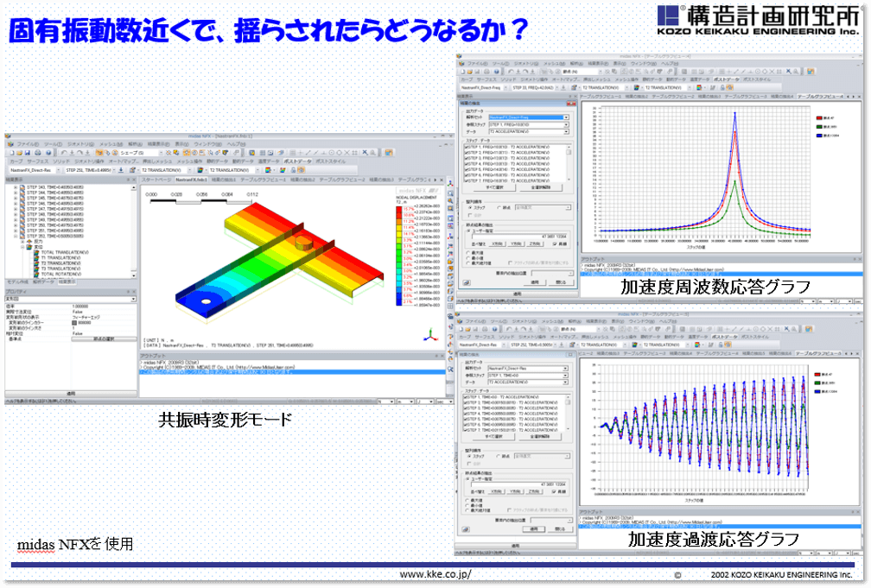This screenshot has height=588, width=871.
Task: Click red top swatch of displacement color legend
Action: (x=399, y=209)
